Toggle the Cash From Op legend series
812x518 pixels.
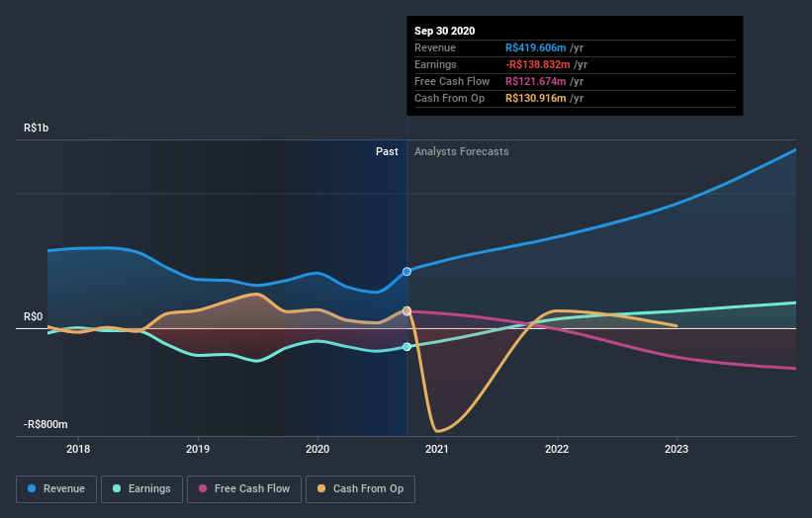tap(360, 489)
